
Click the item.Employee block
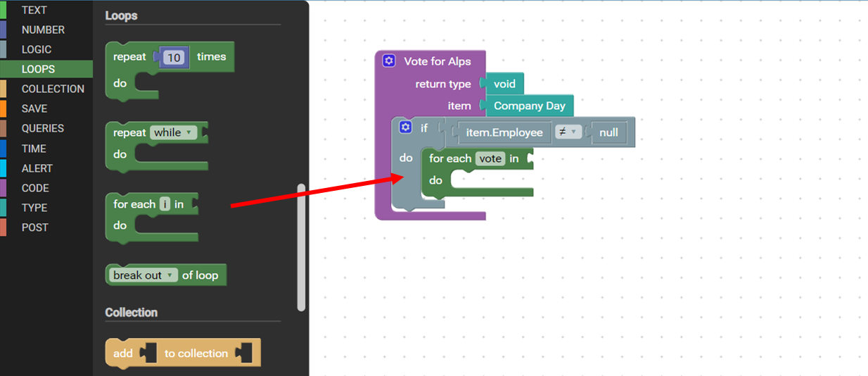504,132
